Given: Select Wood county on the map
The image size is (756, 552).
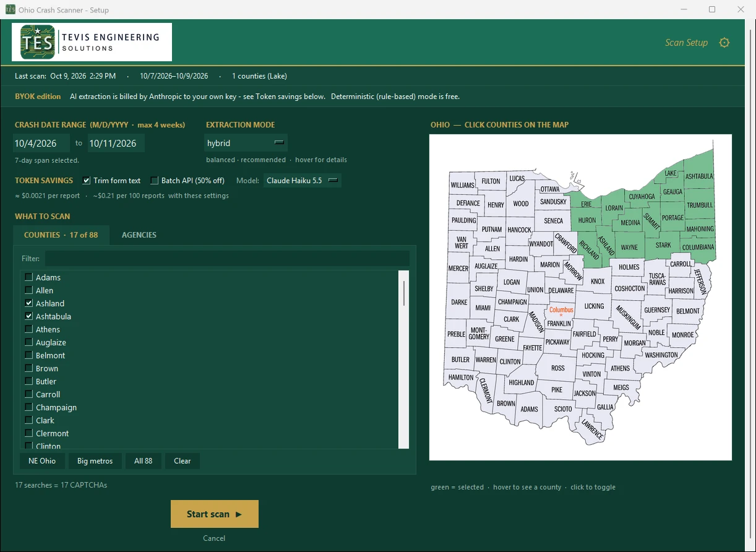Looking at the screenshot, I should (x=521, y=204).
